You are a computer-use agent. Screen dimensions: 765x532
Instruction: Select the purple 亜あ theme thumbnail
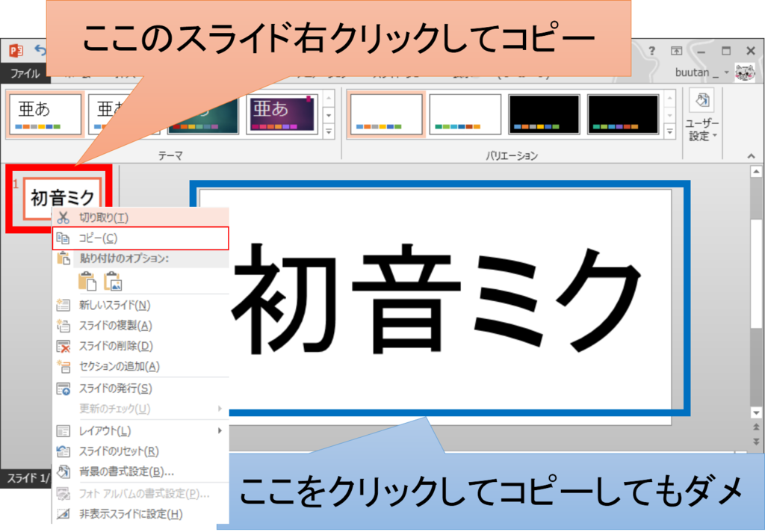pos(282,114)
